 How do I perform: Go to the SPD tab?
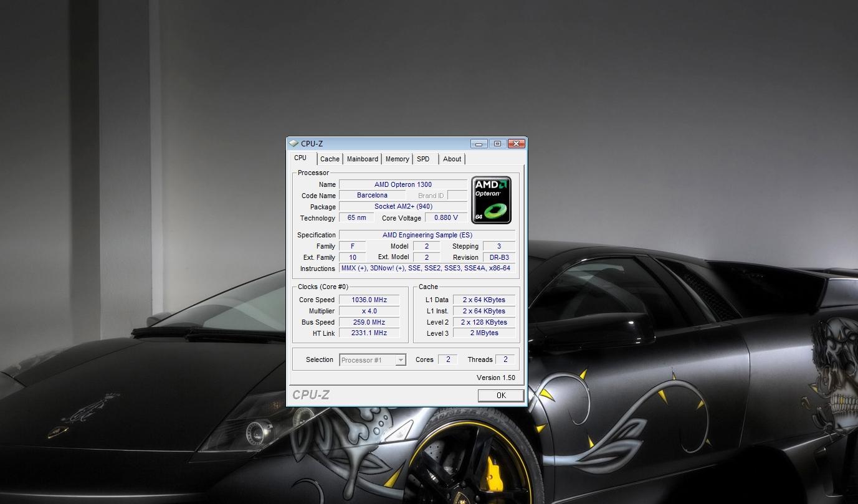click(424, 159)
